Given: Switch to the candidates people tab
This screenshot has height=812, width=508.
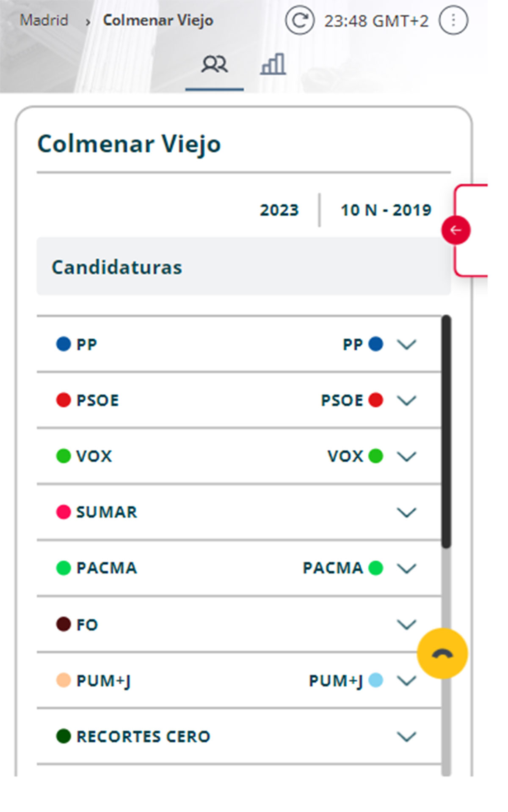Looking at the screenshot, I should click(214, 65).
